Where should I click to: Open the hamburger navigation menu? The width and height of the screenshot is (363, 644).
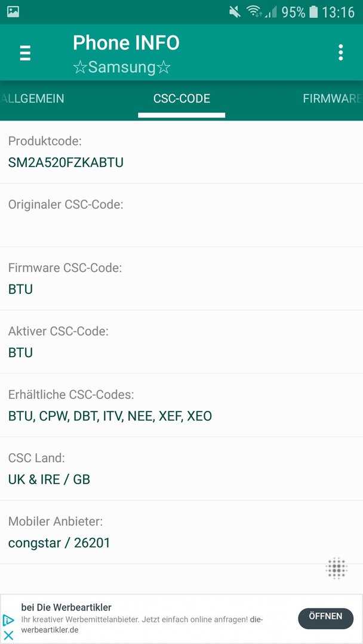pos(25,53)
